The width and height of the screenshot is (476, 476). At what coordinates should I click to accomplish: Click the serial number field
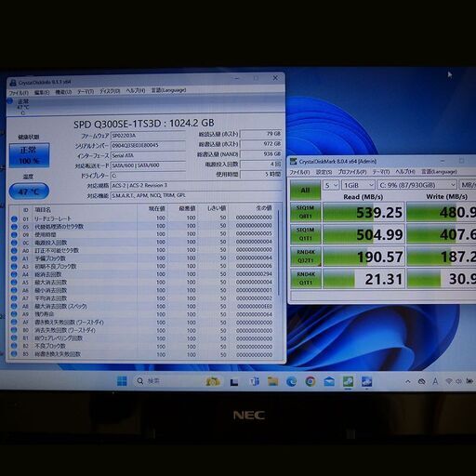[x=148, y=145]
